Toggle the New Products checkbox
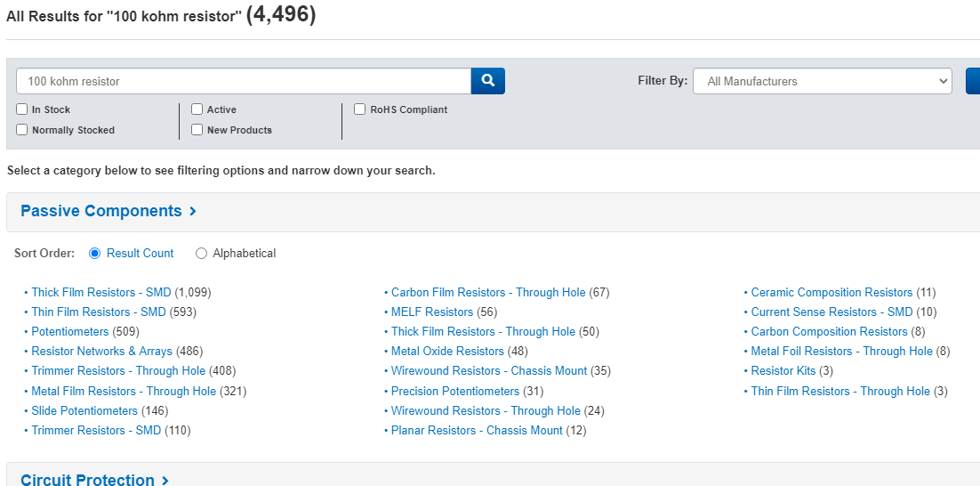This screenshot has height=486, width=980. [197, 130]
